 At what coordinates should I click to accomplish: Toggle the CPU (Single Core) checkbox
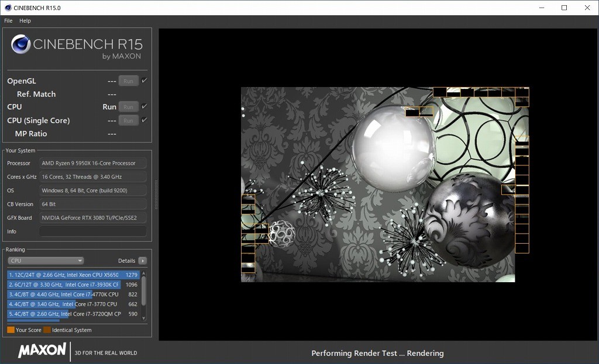pos(144,120)
